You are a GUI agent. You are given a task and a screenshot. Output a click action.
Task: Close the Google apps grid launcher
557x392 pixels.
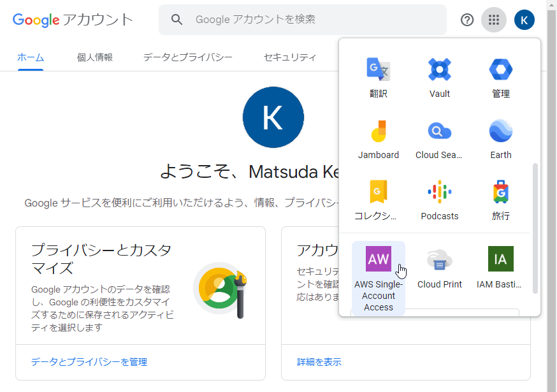(x=494, y=20)
